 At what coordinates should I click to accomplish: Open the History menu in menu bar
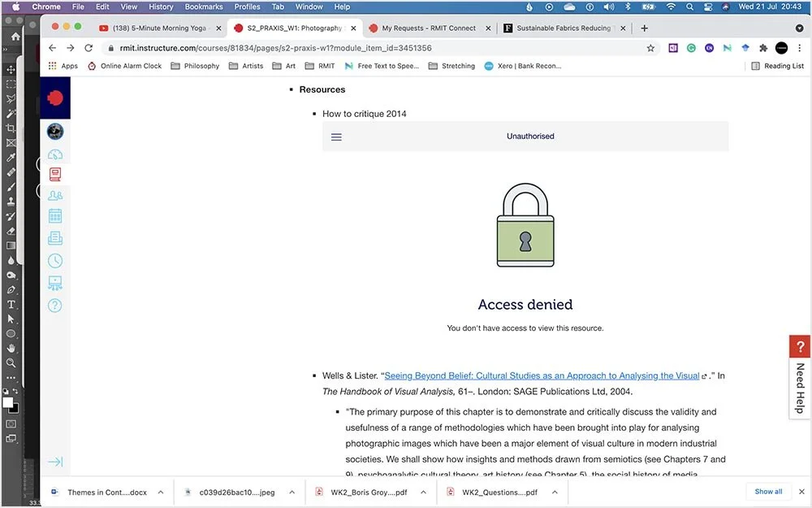[x=161, y=7]
